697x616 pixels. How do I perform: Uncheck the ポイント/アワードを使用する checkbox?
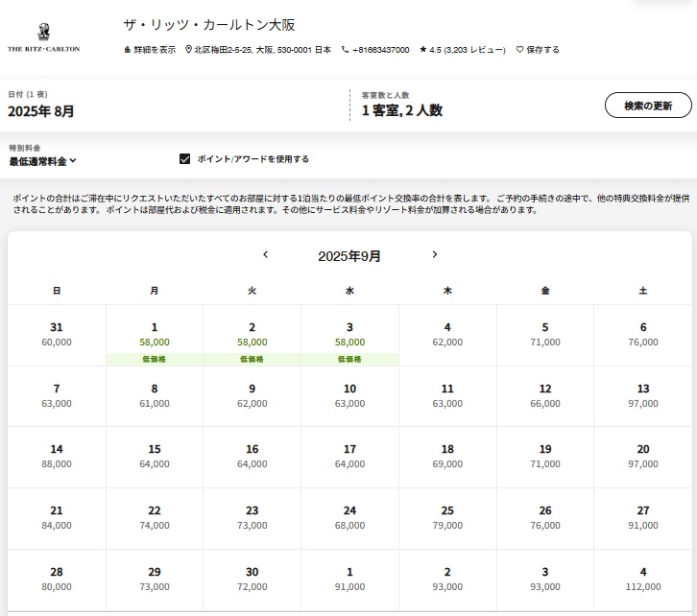(x=185, y=159)
